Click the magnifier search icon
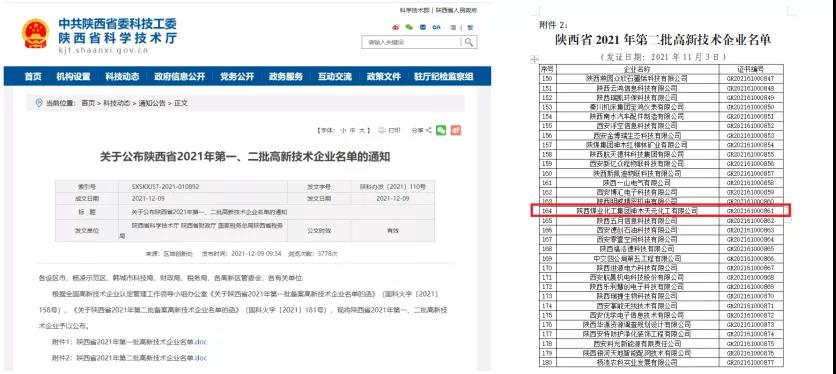 coord(469,42)
